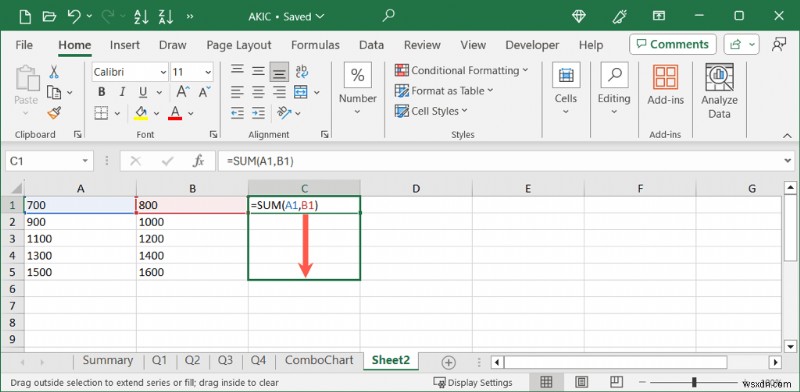Click the Paste clipboard icon

tap(26, 79)
